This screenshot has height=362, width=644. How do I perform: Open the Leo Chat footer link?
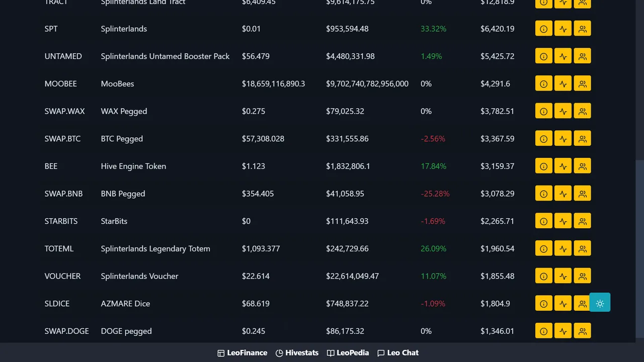pyautogui.click(x=397, y=353)
